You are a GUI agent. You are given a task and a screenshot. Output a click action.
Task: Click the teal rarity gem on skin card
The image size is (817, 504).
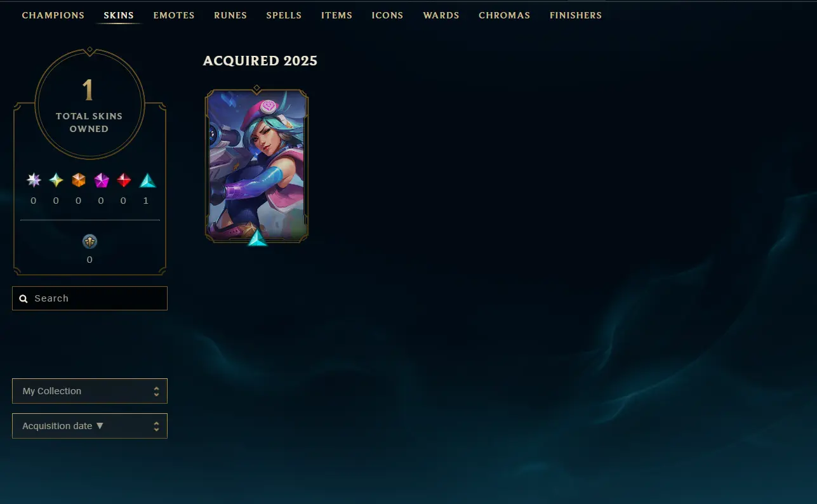point(257,238)
